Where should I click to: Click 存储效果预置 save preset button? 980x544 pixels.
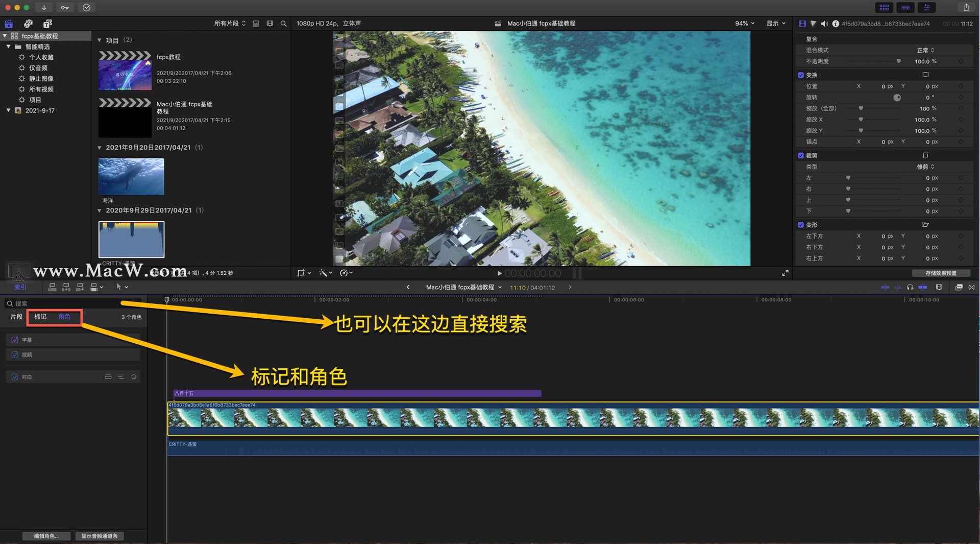click(x=941, y=273)
